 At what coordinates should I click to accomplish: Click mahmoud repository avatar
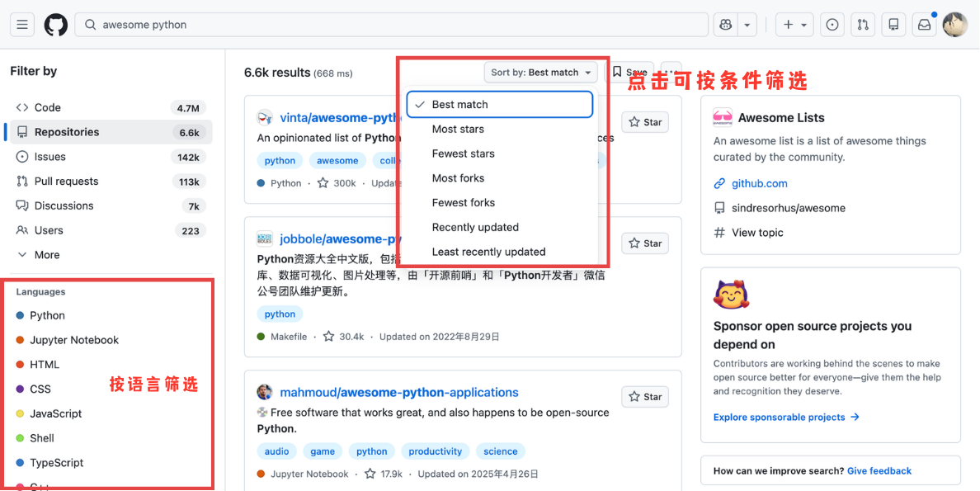(264, 392)
